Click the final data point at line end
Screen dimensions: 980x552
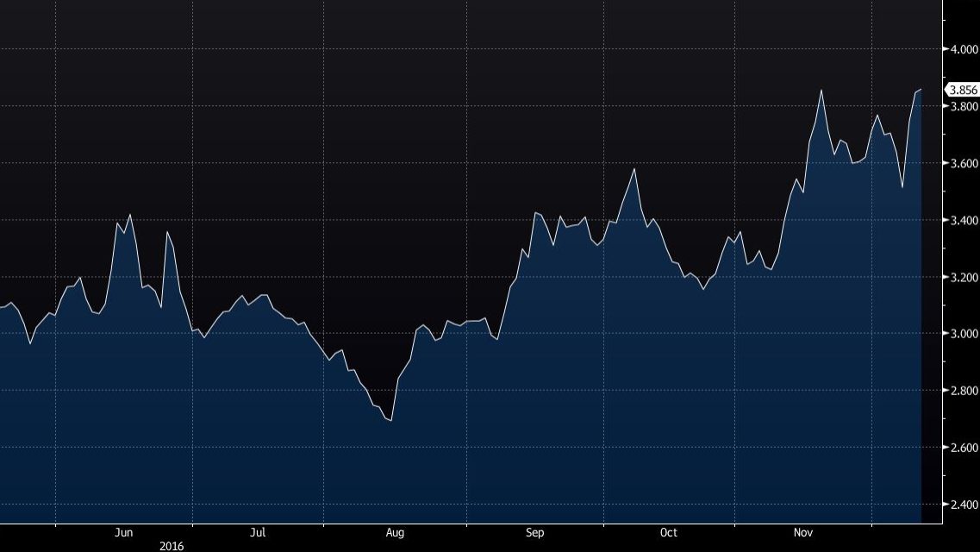pyautogui.click(x=921, y=90)
